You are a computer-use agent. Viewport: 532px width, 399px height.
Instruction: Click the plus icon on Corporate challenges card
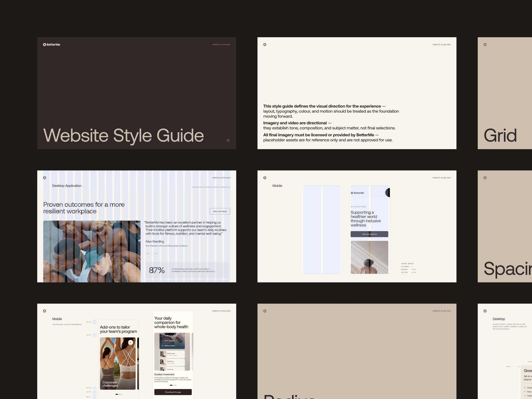[x=131, y=342]
